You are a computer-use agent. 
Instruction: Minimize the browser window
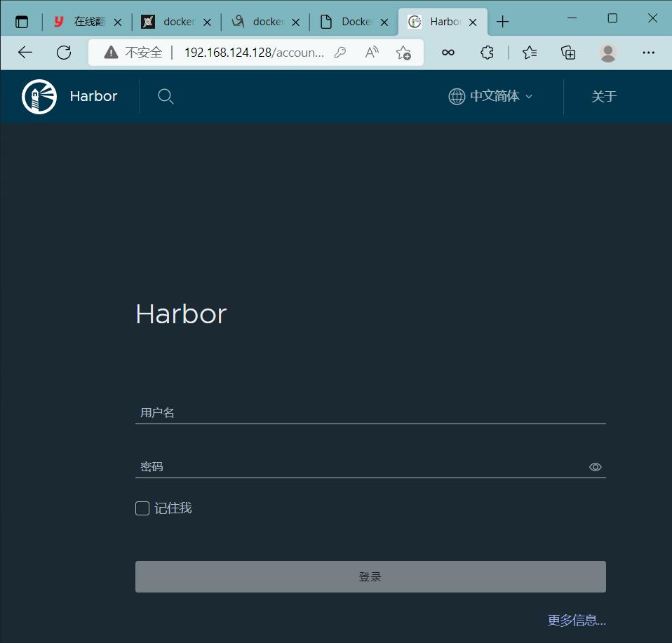(x=572, y=18)
